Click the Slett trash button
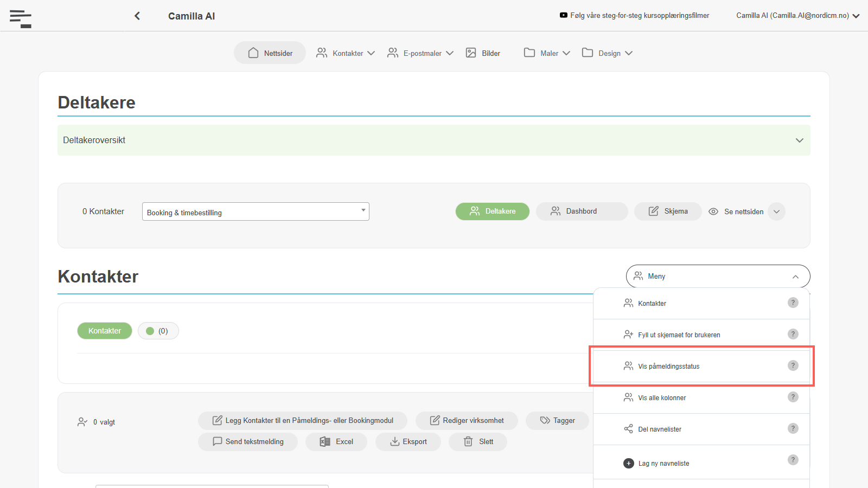The width and height of the screenshot is (868, 488). (478, 442)
